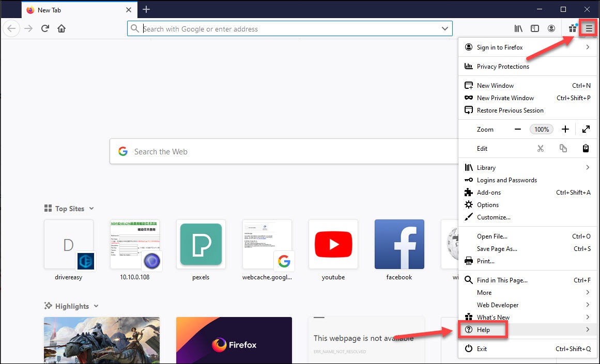Screen dimensions: 600x364
Task: Open the Help menu entry
Action: [483, 329]
